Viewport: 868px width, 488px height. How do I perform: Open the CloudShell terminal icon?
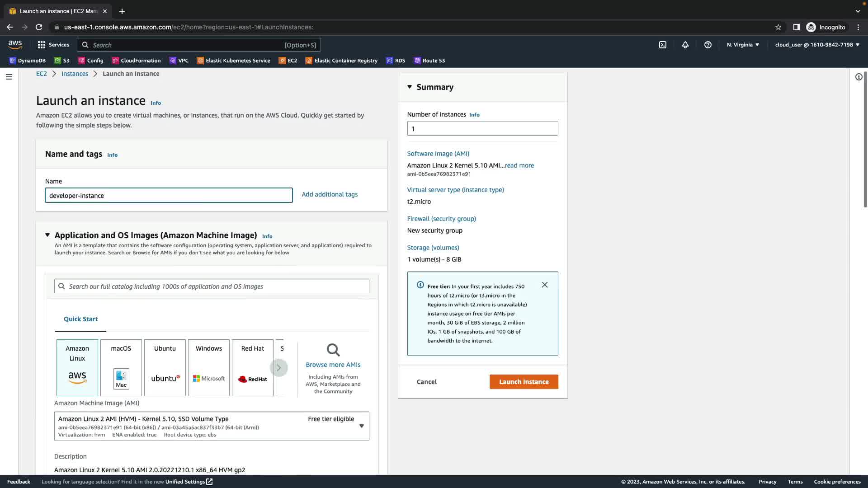click(x=663, y=45)
